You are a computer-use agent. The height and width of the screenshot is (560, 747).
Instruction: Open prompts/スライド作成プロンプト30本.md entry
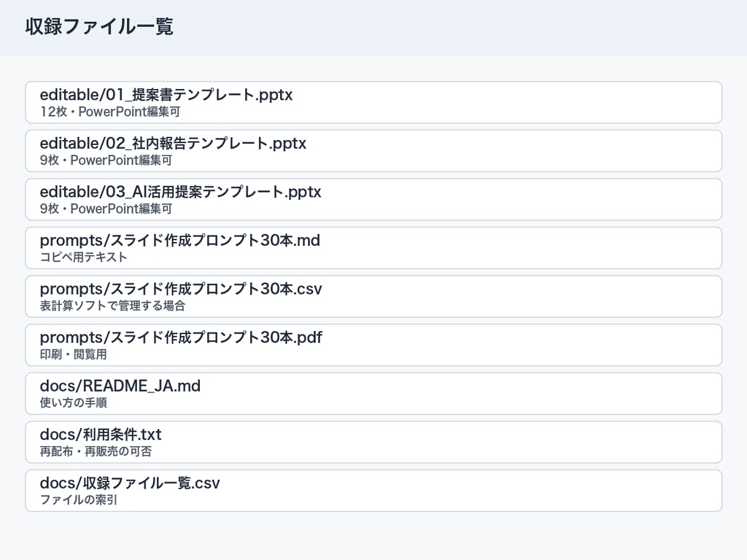click(373, 248)
